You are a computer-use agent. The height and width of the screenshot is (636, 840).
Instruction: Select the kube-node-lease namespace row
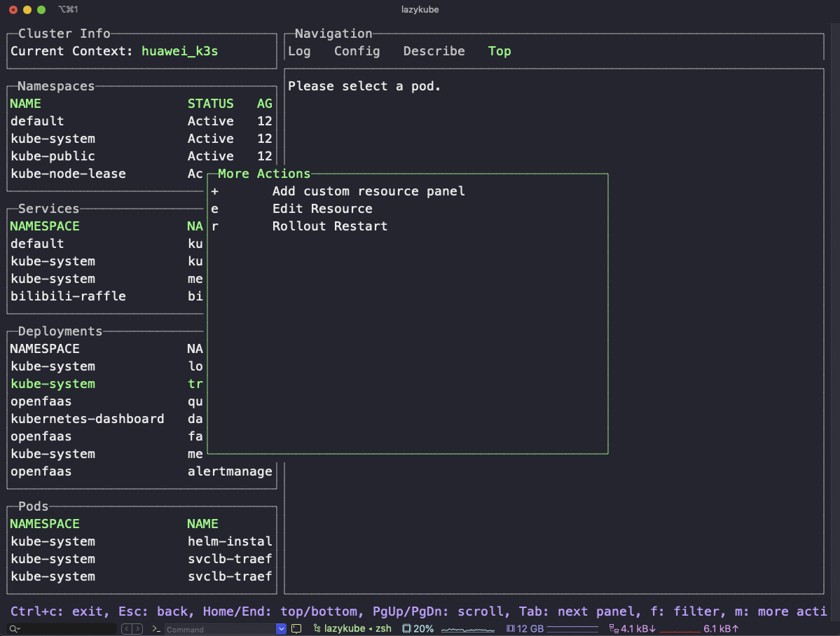[x=106, y=174]
